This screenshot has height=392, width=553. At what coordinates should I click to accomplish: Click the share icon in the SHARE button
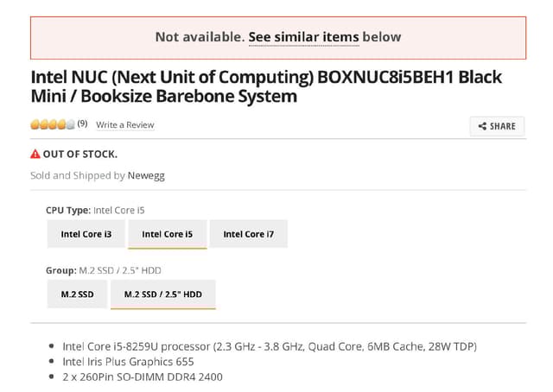tap(482, 126)
